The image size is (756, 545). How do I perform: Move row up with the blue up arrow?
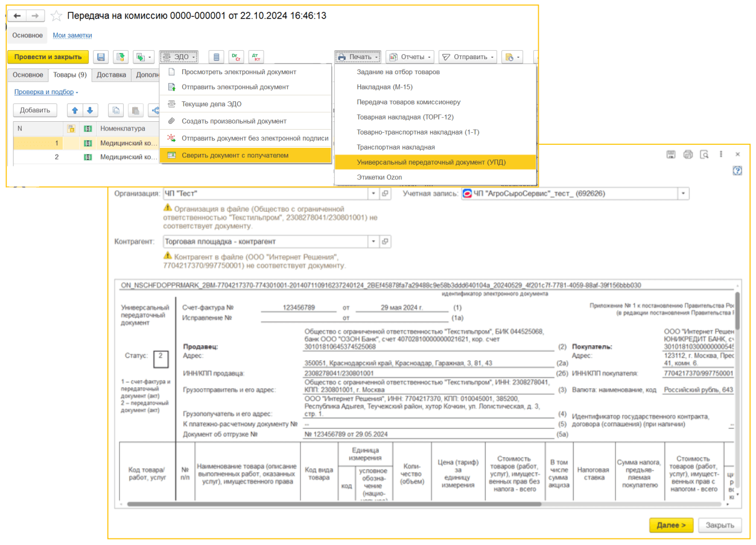[x=75, y=110]
